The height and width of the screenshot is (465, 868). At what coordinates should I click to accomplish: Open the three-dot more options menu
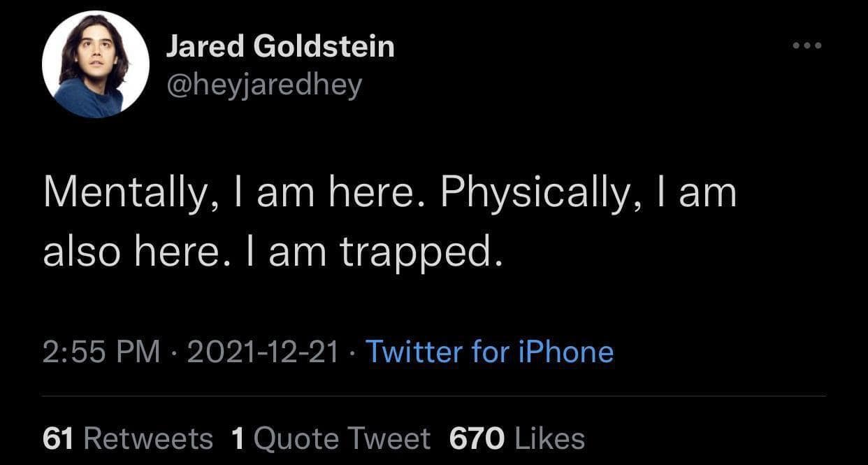(807, 47)
